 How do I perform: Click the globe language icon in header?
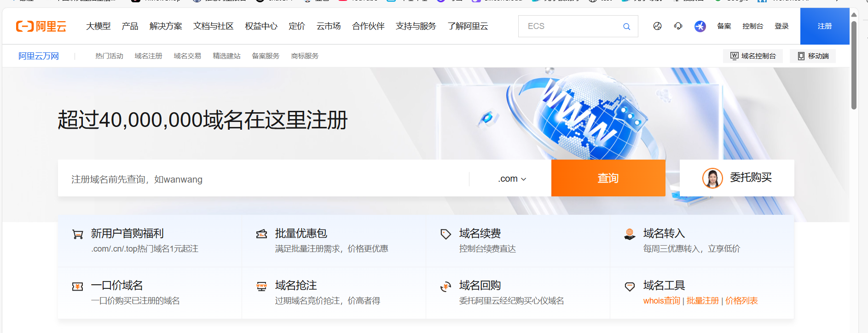click(x=657, y=26)
